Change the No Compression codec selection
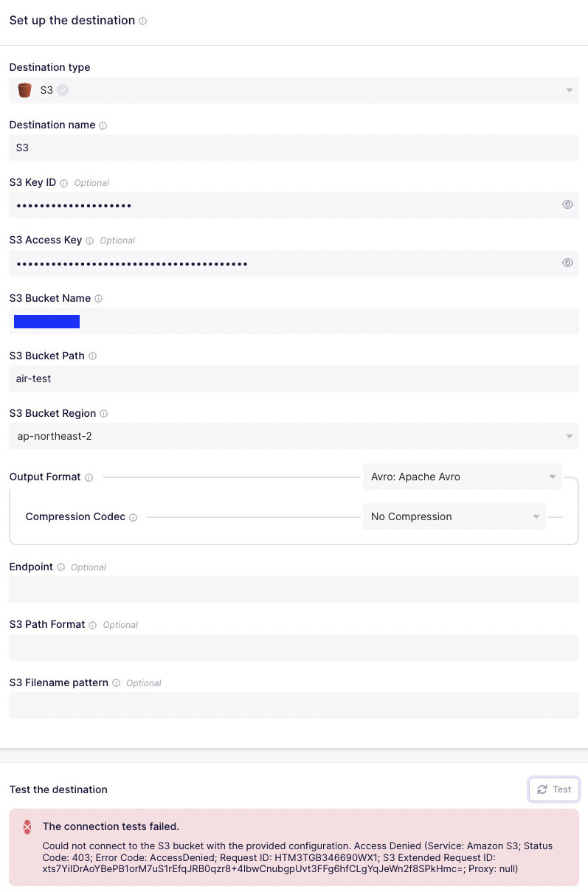The width and height of the screenshot is (588, 892). pos(454,516)
